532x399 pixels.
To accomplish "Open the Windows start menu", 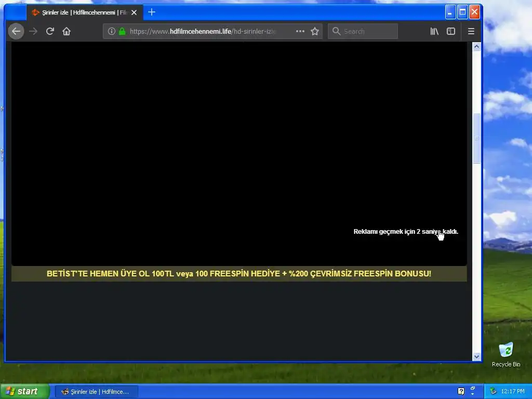I will (24, 391).
